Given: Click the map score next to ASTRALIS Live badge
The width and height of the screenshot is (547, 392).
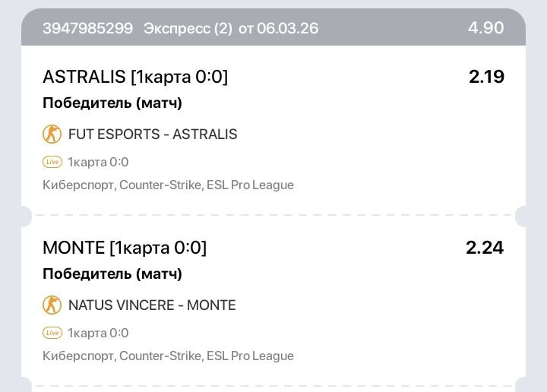Looking at the screenshot, I should 98,162.
